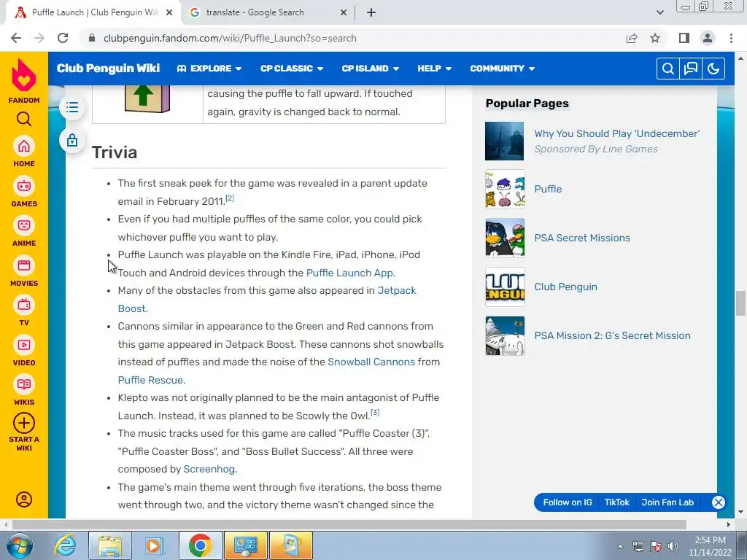Close the follow bar with X
747x560 pixels.
(719, 502)
